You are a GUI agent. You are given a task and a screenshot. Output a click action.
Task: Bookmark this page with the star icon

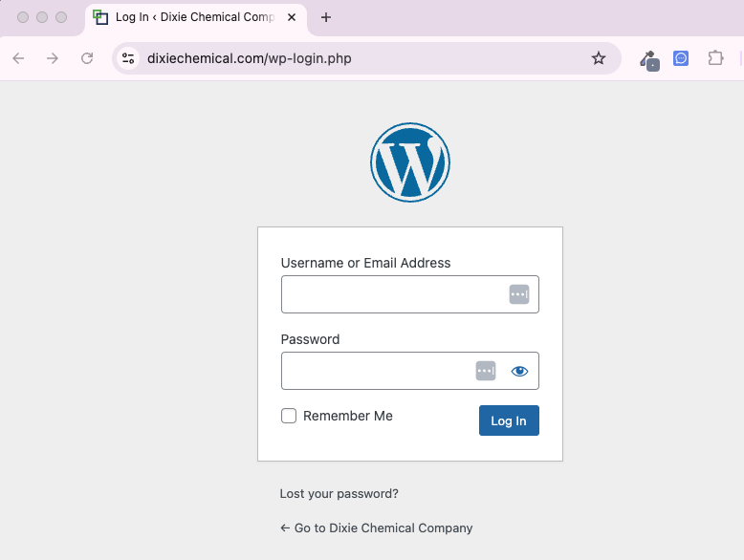[x=599, y=58]
